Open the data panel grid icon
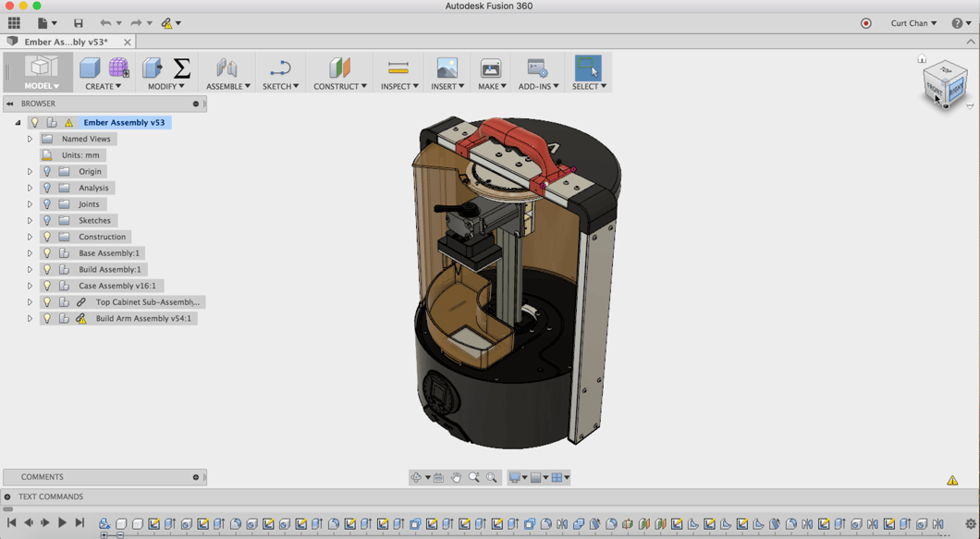The width and height of the screenshot is (980, 539). tap(14, 23)
